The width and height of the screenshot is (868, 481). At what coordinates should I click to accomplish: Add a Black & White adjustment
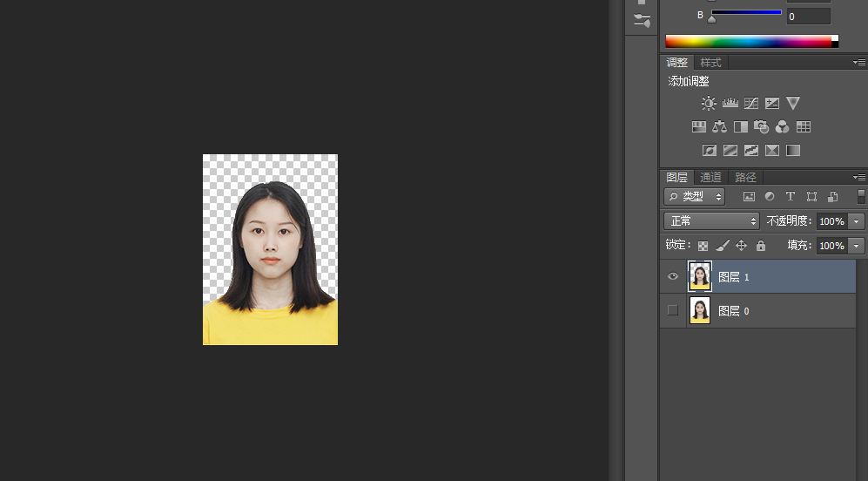(741, 127)
